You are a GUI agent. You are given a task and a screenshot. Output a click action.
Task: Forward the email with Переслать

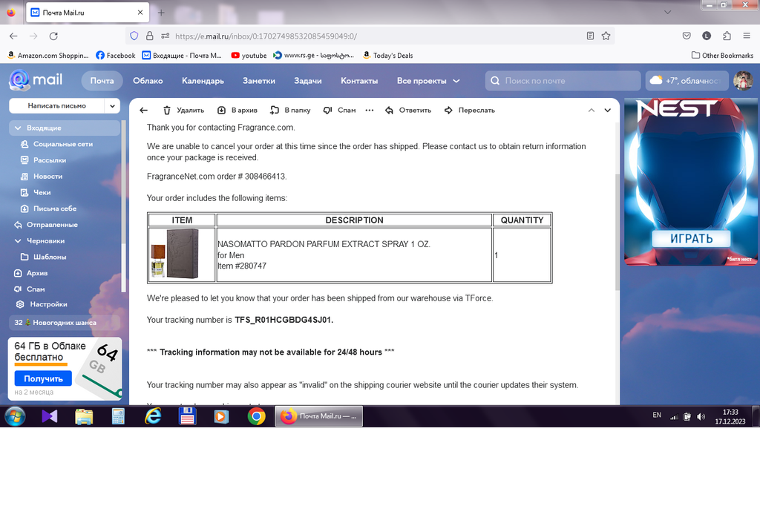[x=470, y=111]
